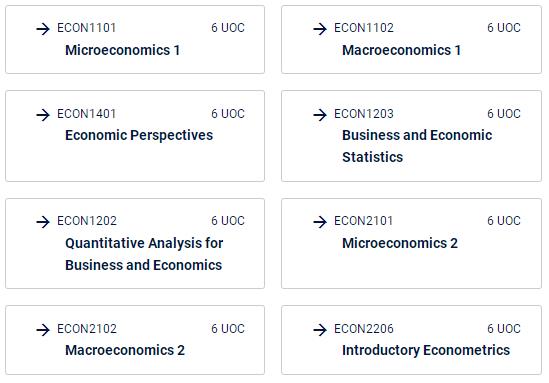Open the Economic Perspectives course link
Screen dimensions: 549x383
139,135
